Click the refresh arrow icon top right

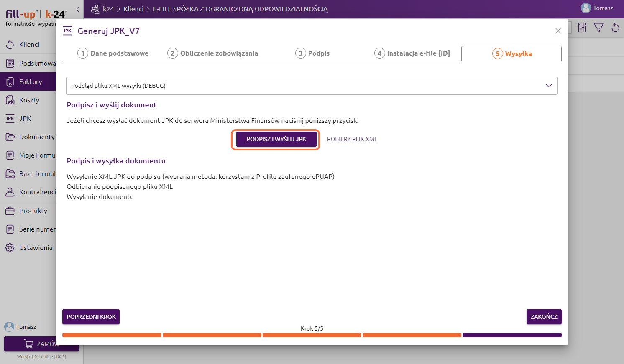click(x=615, y=28)
